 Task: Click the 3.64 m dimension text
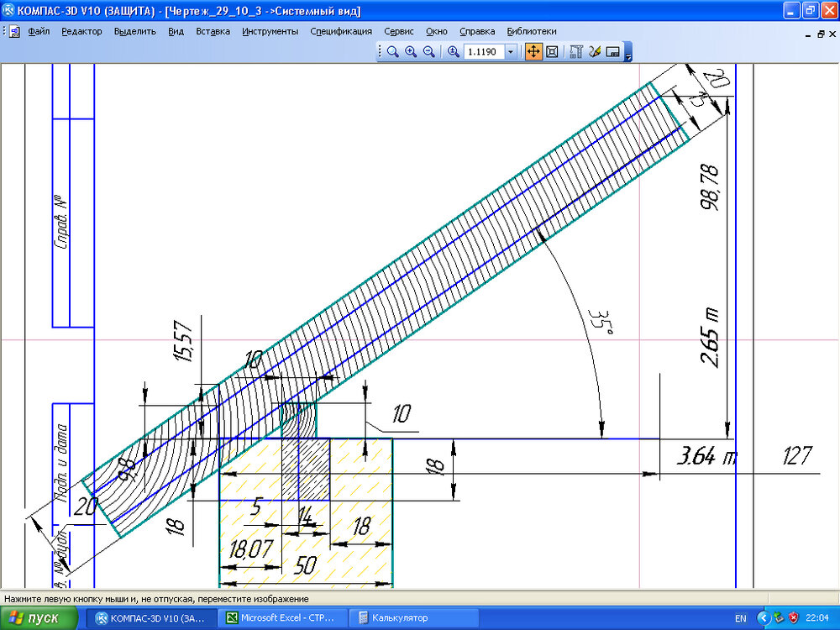[706, 457]
